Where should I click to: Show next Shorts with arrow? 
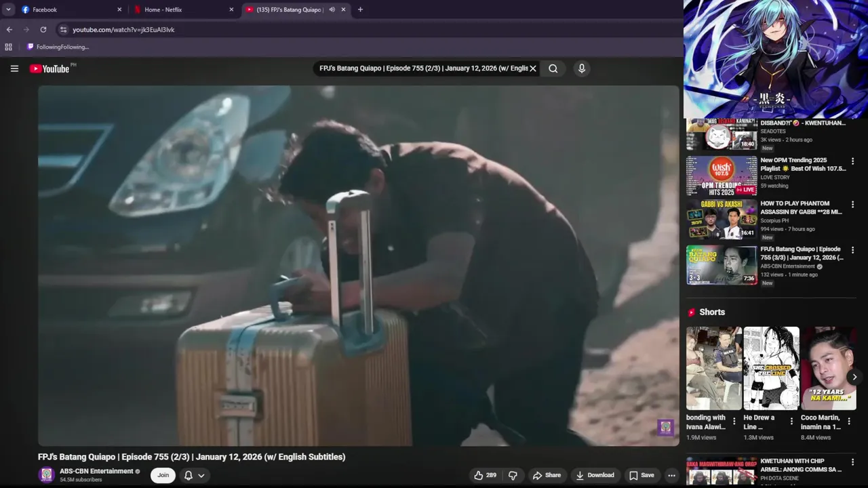pyautogui.click(x=854, y=377)
